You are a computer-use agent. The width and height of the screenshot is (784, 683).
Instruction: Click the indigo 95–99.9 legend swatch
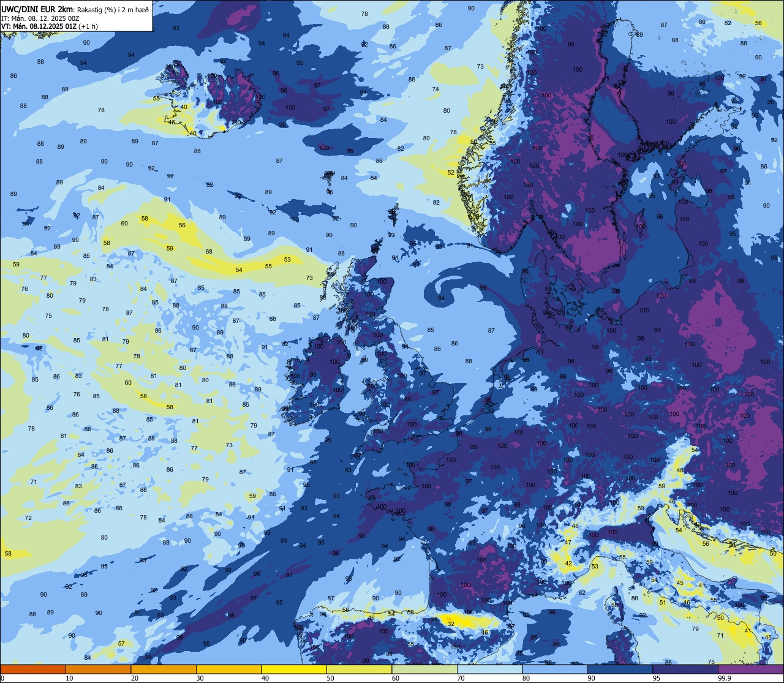685,669
